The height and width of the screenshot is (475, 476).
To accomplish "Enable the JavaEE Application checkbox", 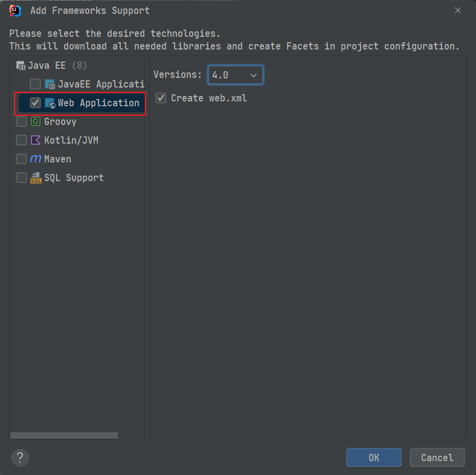I will (35, 84).
